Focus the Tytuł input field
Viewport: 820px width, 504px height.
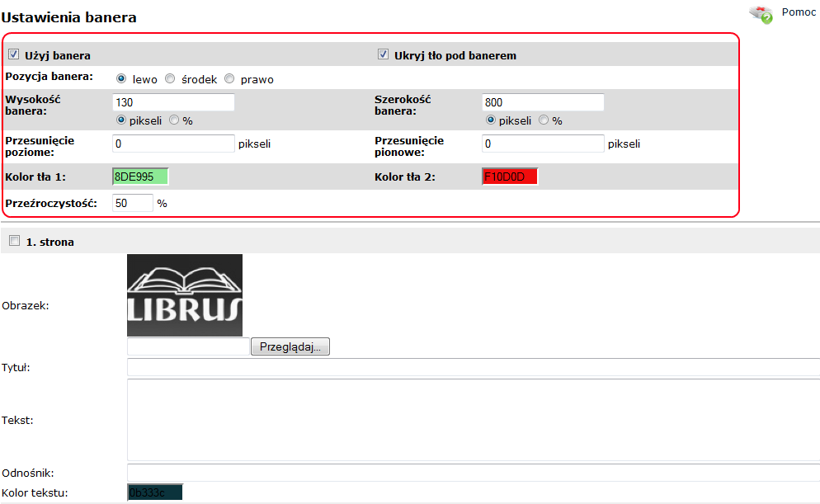click(x=474, y=367)
